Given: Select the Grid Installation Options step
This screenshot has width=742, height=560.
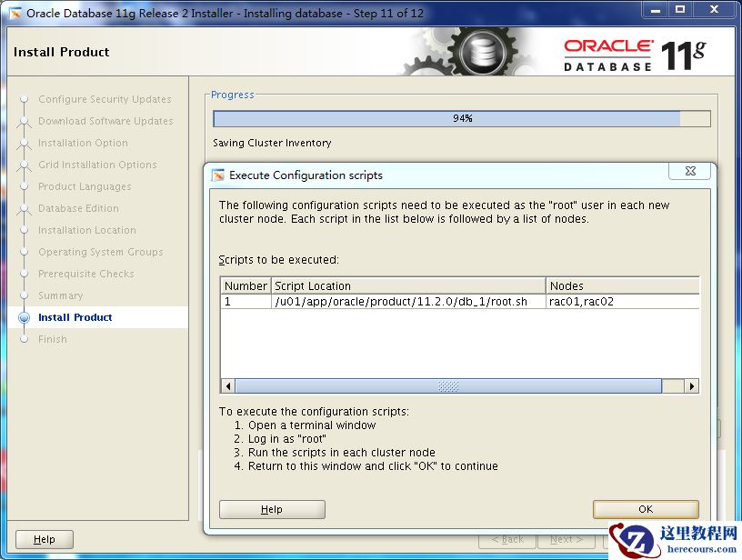Looking at the screenshot, I should 97,165.
